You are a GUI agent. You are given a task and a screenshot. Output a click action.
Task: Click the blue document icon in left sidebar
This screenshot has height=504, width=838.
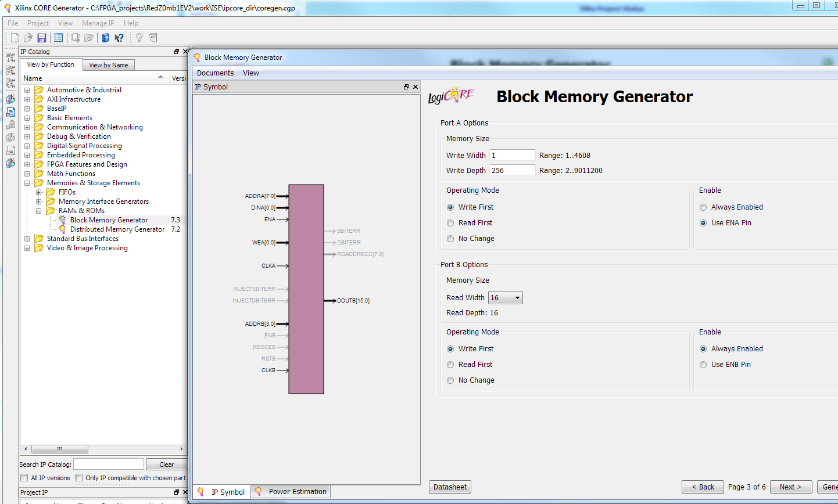[10, 112]
